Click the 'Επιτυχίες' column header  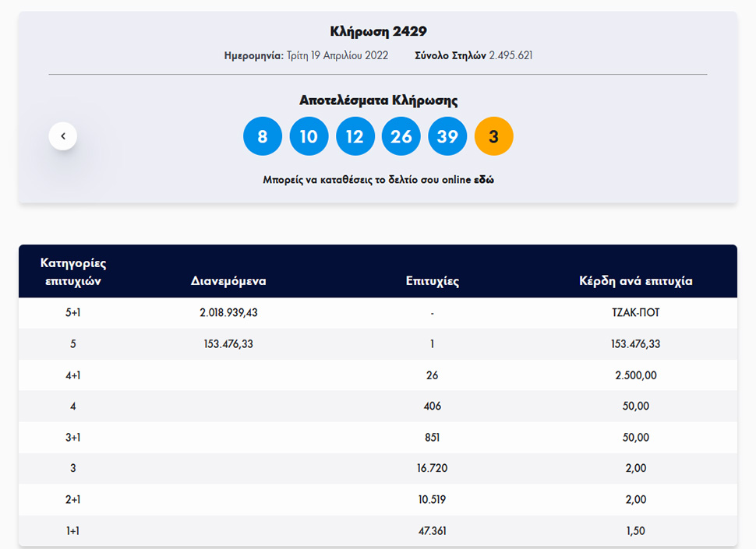432,281
